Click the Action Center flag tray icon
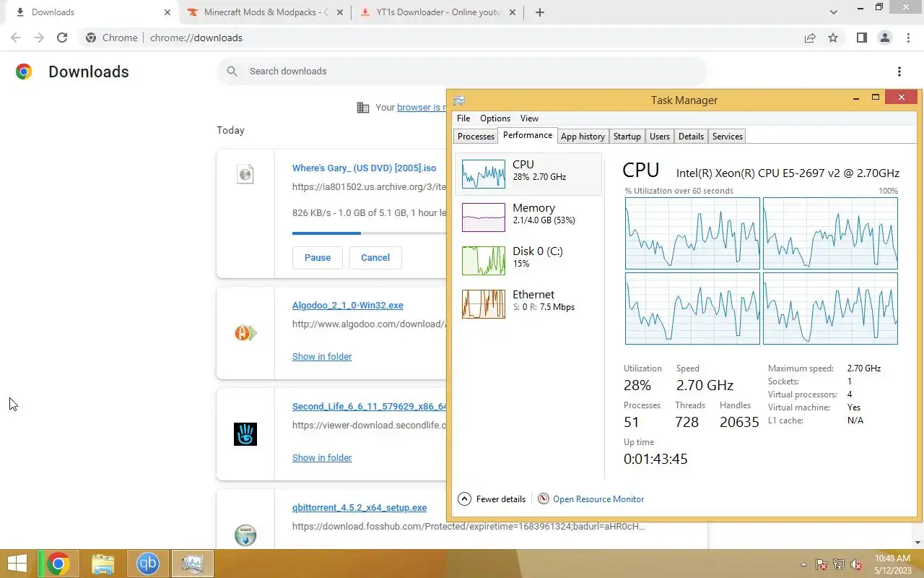Image resolution: width=924 pixels, height=578 pixels. click(x=821, y=564)
